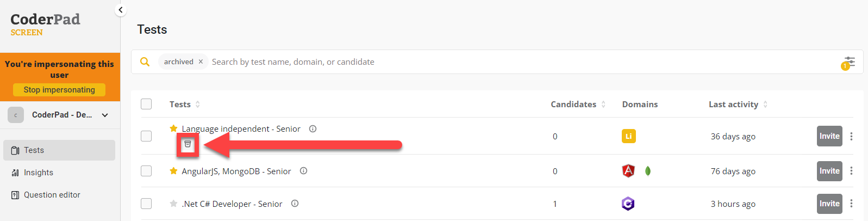Remove the archived filter tag
This screenshot has width=868, height=221.
201,62
